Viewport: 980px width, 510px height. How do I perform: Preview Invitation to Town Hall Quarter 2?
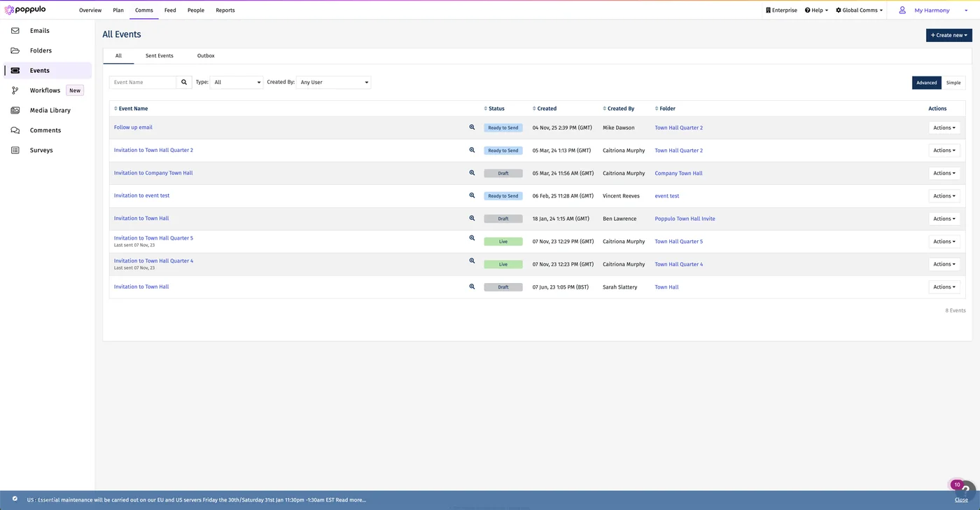(472, 150)
